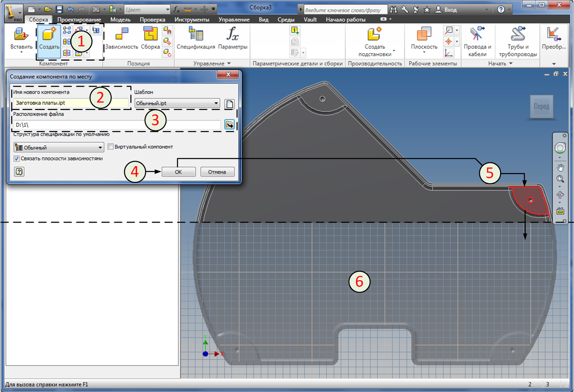Switch to the Vault ribbon tab
The height and width of the screenshot is (392, 574).
[x=310, y=20]
